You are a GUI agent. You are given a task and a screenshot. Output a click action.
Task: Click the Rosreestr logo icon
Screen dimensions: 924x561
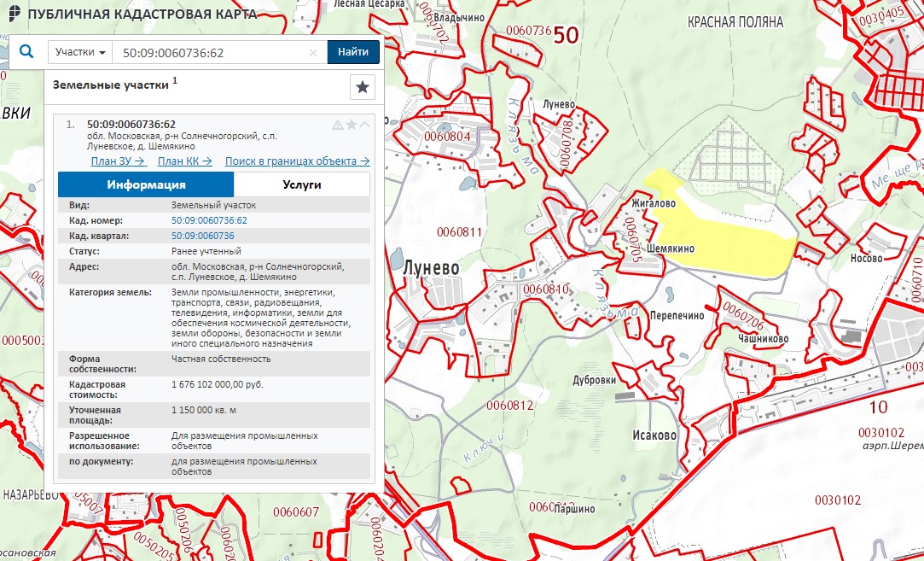(x=12, y=15)
